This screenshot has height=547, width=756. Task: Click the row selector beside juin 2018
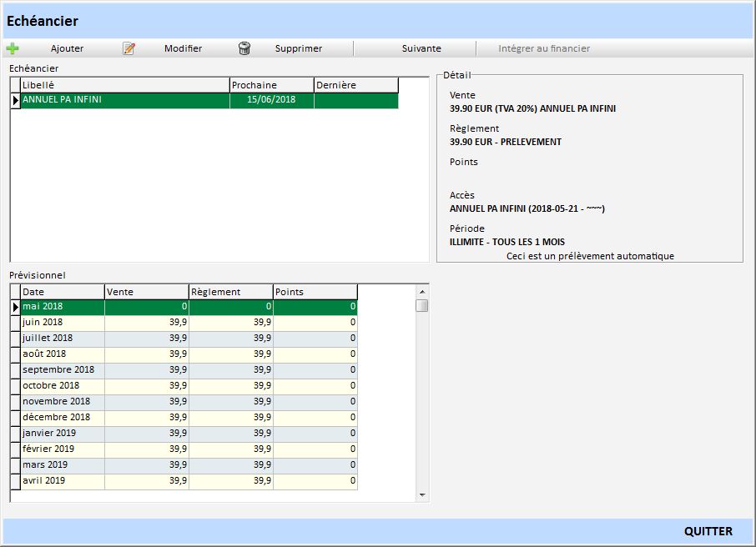tap(15, 323)
